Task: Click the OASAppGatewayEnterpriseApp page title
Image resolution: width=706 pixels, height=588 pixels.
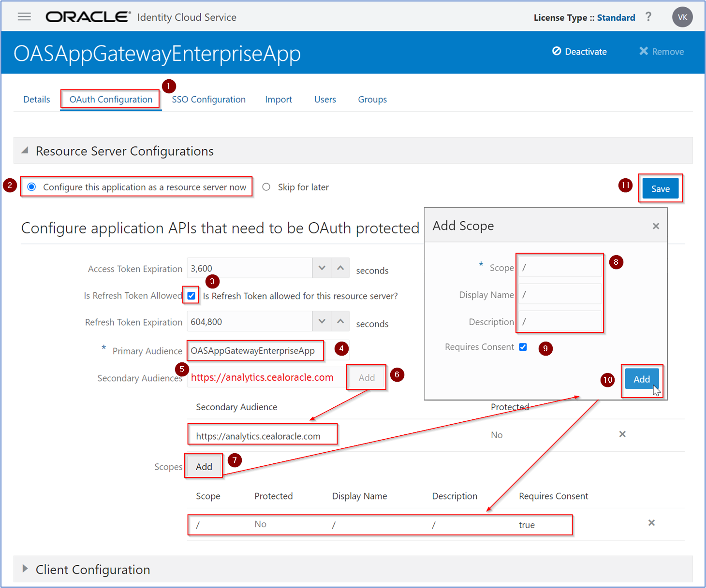Action: [x=157, y=53]
